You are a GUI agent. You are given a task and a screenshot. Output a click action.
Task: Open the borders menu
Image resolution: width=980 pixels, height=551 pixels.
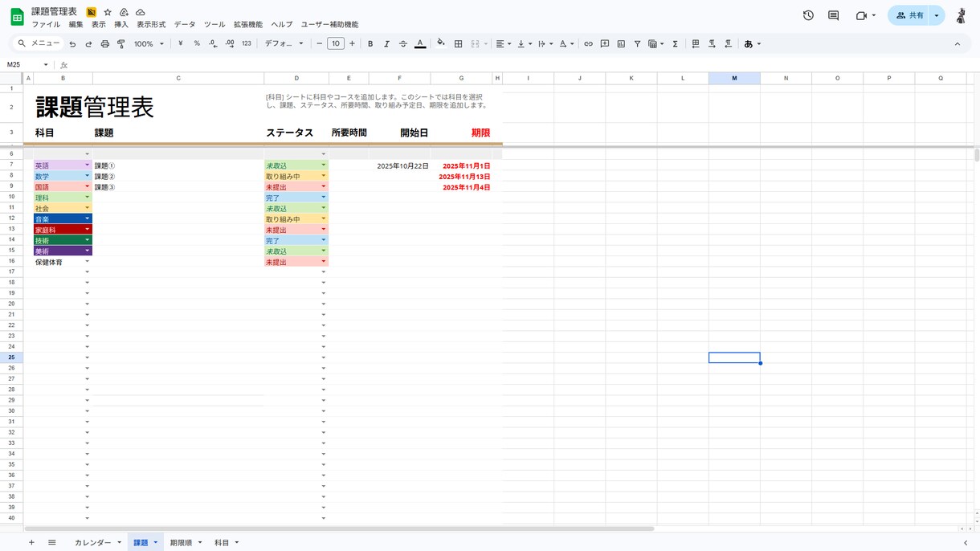[459, 44]
